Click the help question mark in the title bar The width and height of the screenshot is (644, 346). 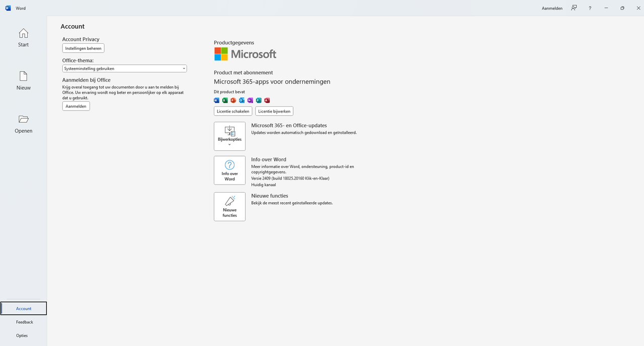click(x=590, y=8)
